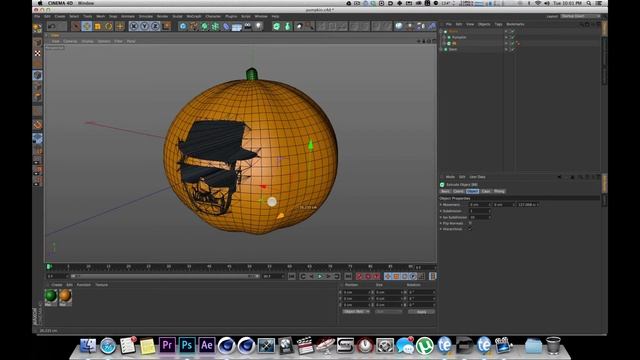Add a Camera object

[247, 26]
